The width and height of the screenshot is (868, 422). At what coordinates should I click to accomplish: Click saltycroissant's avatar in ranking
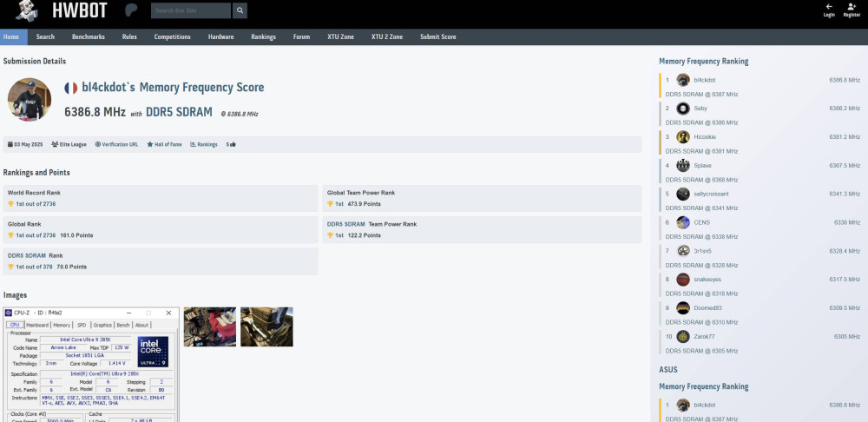coord(682,194)
